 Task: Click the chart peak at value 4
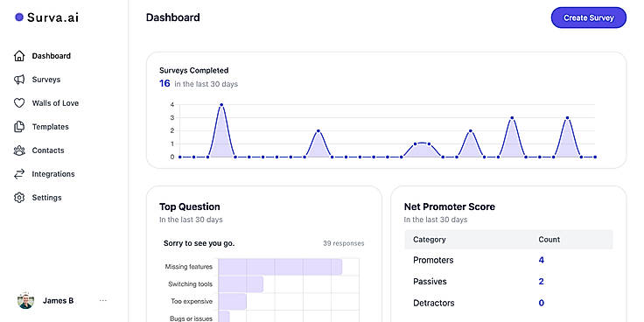pos(221,105)
